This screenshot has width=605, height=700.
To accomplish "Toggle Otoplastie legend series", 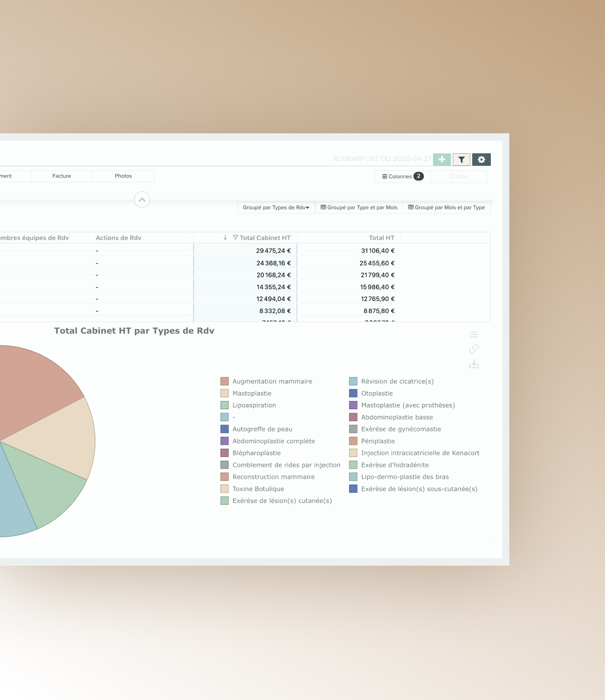I will pos(377,393).
